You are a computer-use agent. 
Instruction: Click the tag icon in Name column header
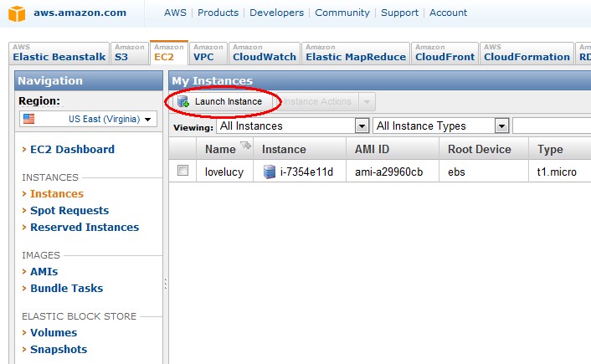coord(245,145)
